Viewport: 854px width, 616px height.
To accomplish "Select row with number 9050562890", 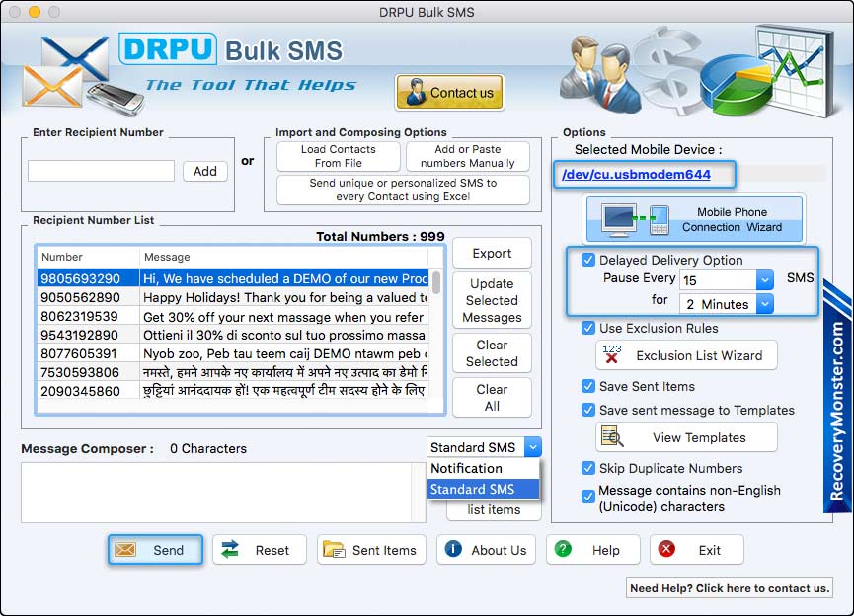I will [233, 297].
